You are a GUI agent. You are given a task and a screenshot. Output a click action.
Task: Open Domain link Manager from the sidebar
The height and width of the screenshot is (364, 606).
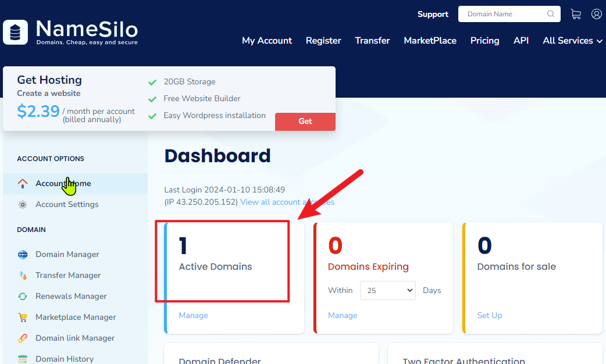tap(75, 338)
